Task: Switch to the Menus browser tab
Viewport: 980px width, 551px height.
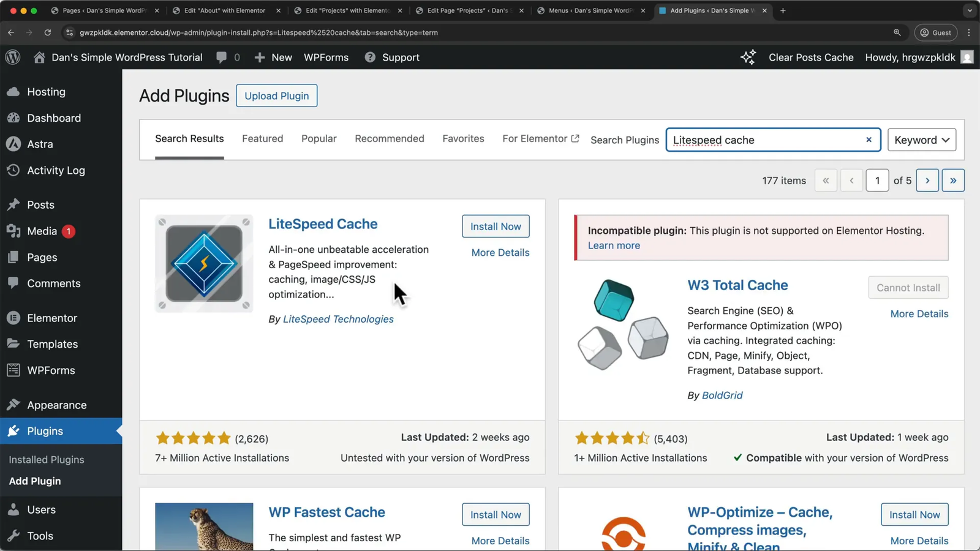Action: pos(592,10)
